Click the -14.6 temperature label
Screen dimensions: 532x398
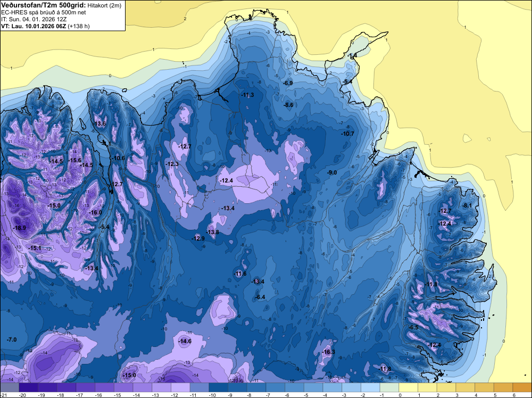[185, 342]
